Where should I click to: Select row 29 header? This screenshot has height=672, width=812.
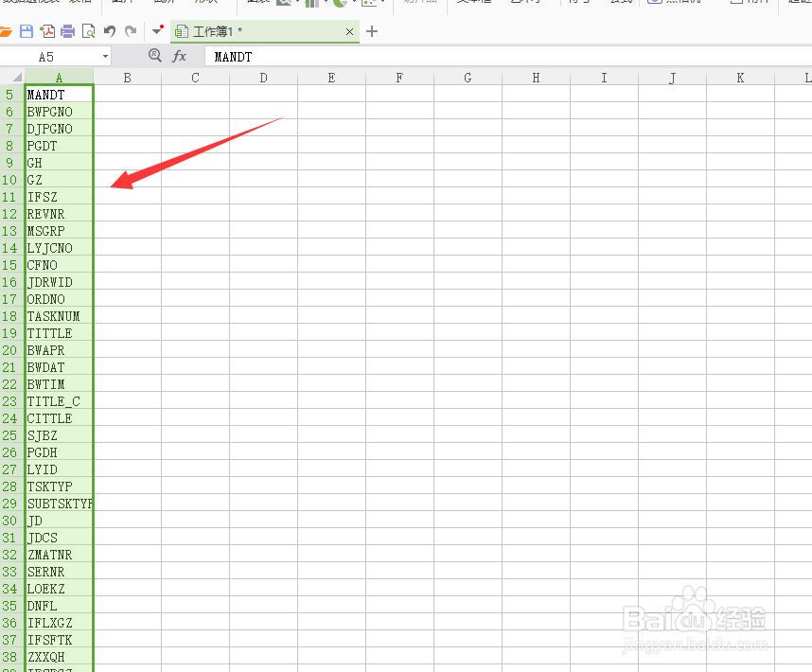[11, 504]
